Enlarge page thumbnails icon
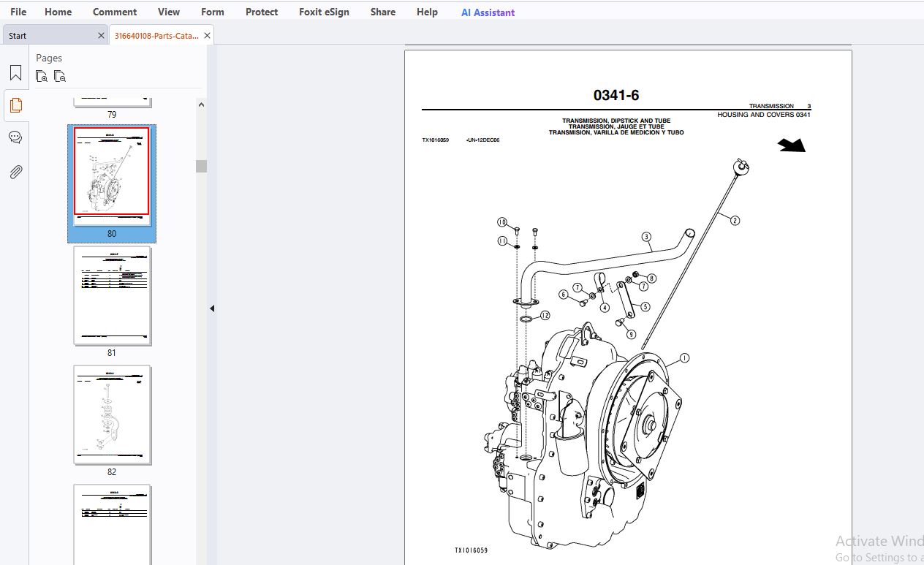924x565 pixels. pyautogui.click(x=42, y=76)
